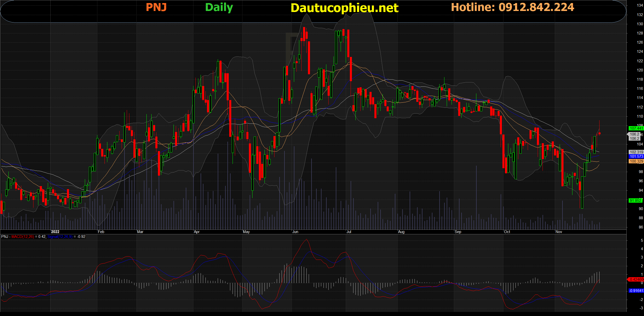The image size is (644, 316).
Task: Click the gray 102.319 price tag
Action: click(x=636, y=152)
